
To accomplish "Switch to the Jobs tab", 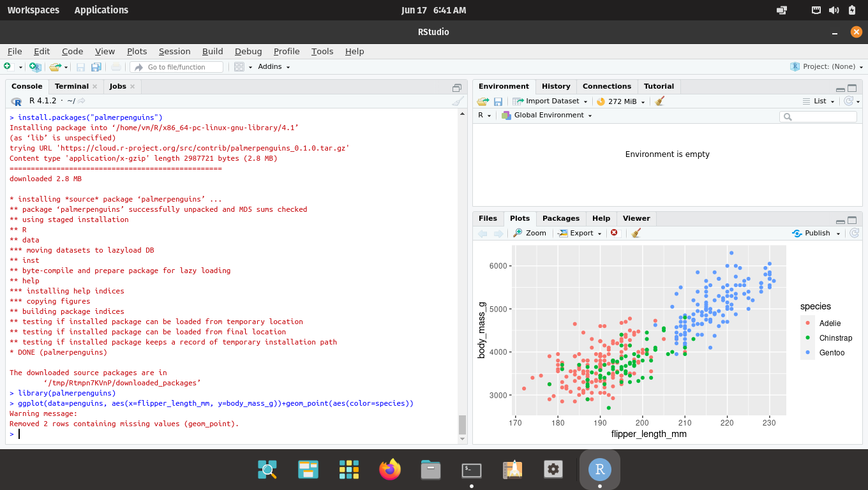I will 118,86.
